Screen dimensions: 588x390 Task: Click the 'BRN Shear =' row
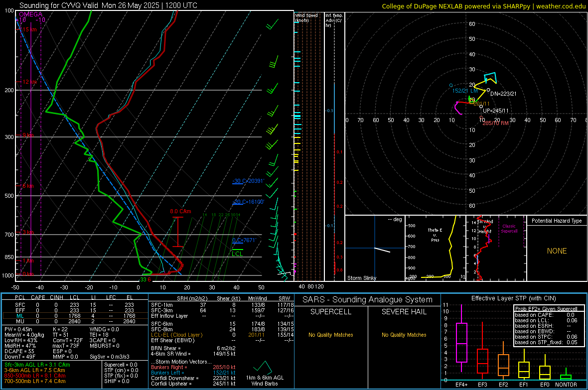pos(193,348)
